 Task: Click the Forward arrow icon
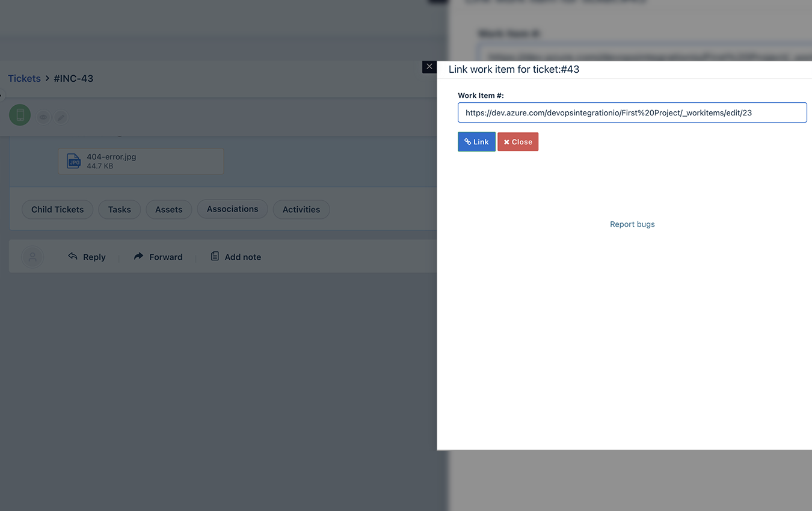138,256
